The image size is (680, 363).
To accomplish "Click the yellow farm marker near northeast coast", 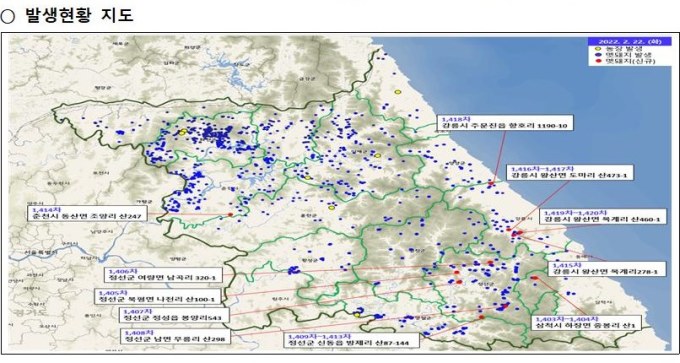I will tap(397, 92).
